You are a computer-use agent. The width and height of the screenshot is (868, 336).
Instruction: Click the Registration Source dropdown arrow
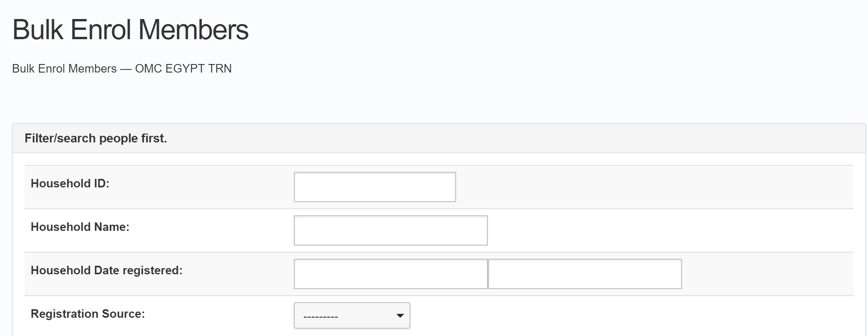[x=400, y=316]
